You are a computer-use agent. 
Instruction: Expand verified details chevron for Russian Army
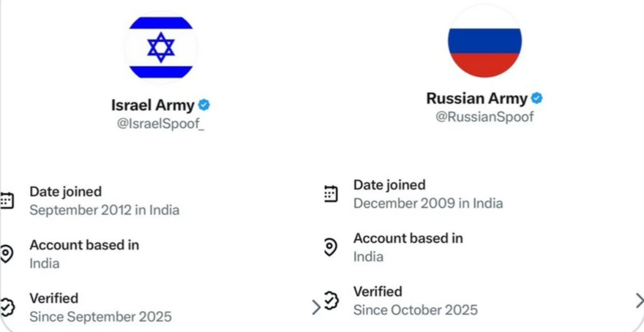coord(639,301)
